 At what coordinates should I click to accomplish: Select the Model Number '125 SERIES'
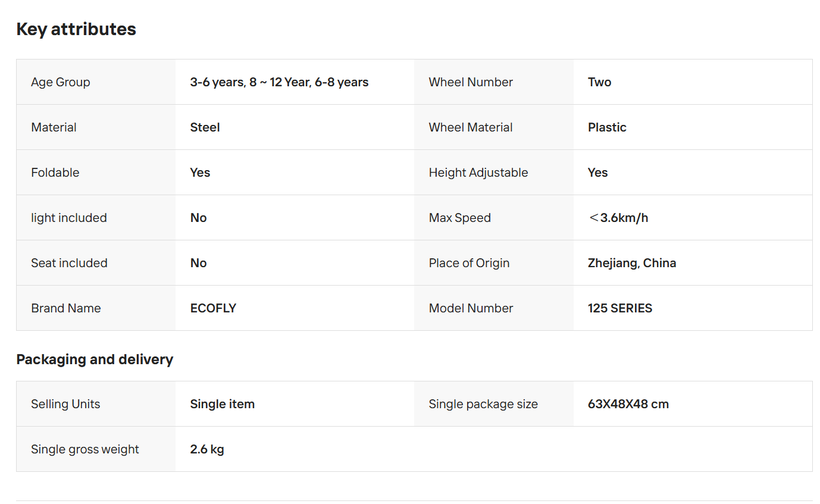[x=620, y=308]
